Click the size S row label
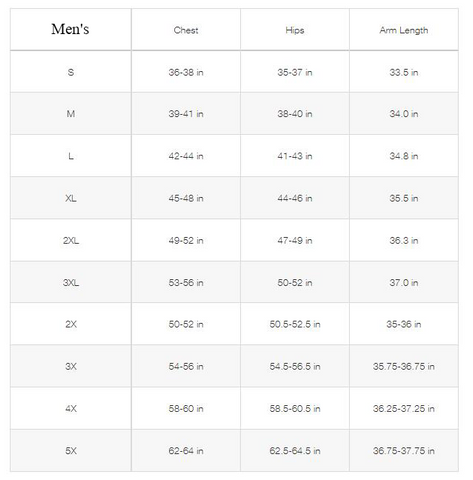This screenshot has height=480, width=473. click(71, 72)
